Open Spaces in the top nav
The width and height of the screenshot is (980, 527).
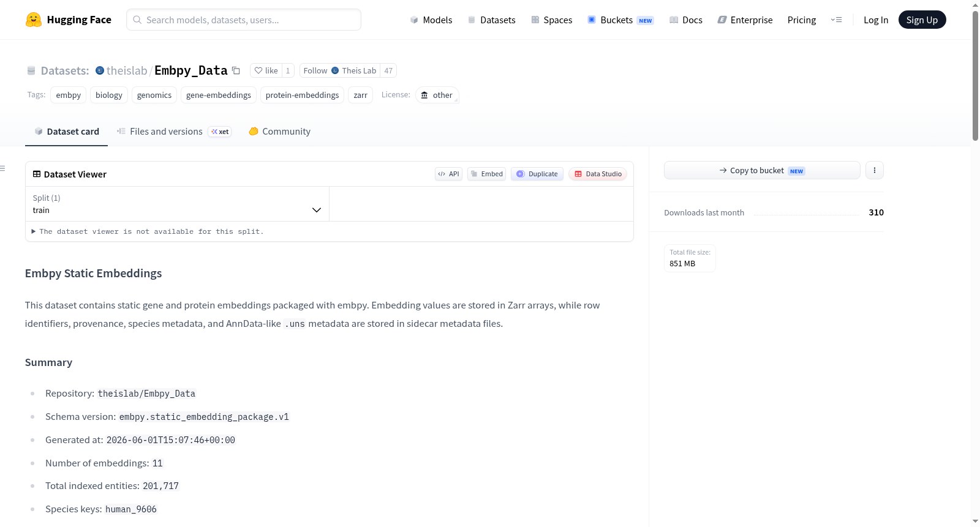click(551, 20)
